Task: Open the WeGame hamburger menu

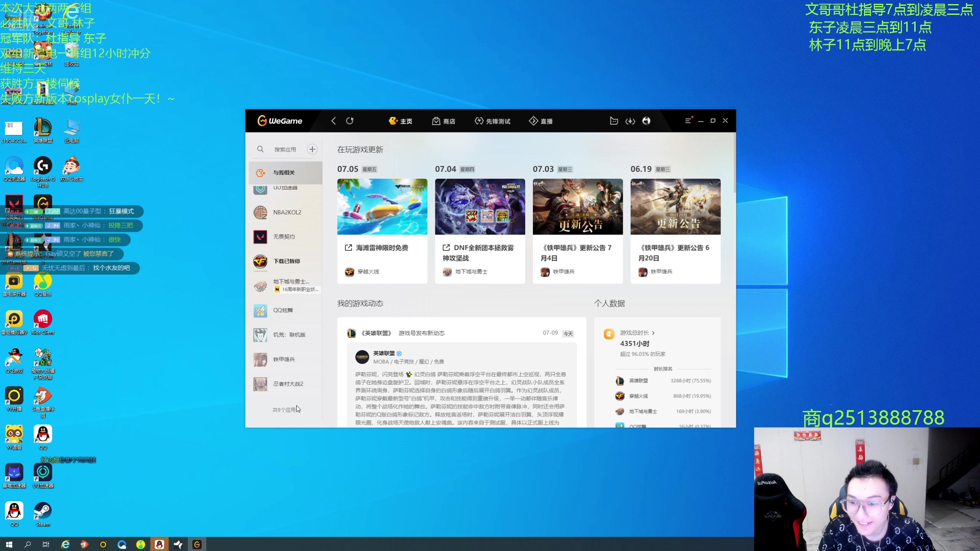Action: pos(688,121)
